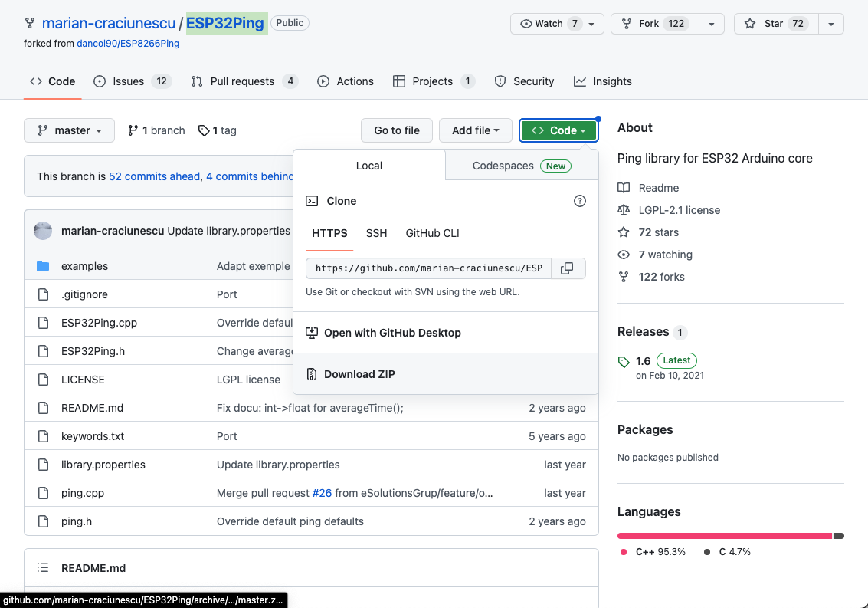
Task: Click the book icon beside Readme
Action: (x=624, y=187)
